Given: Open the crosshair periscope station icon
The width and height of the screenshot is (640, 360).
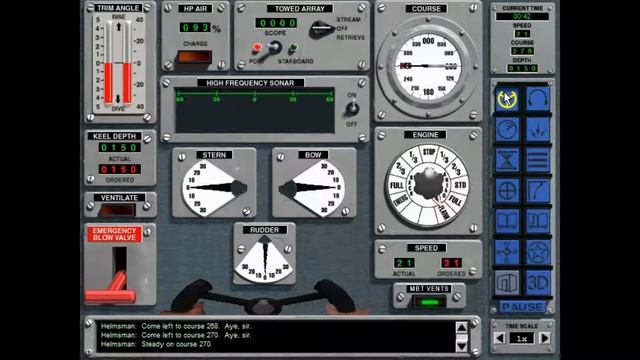Looking at the screenshot, I should click(507, 191).
